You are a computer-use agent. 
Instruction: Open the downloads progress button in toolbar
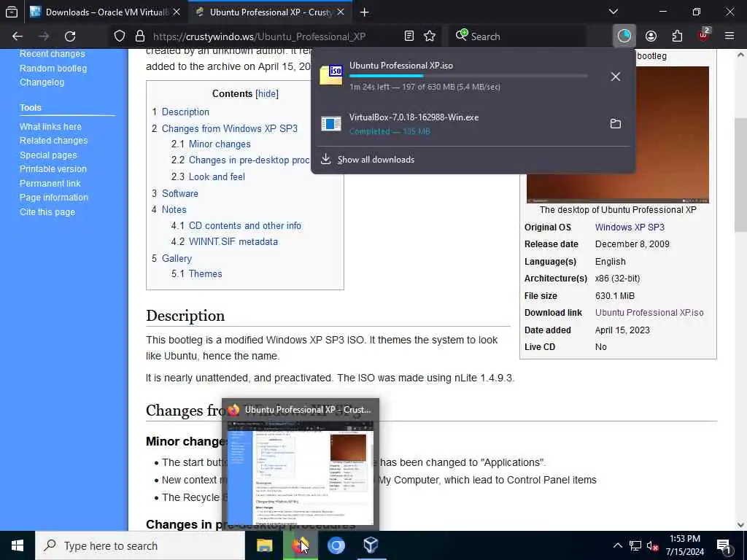click(x=624, y=36)
